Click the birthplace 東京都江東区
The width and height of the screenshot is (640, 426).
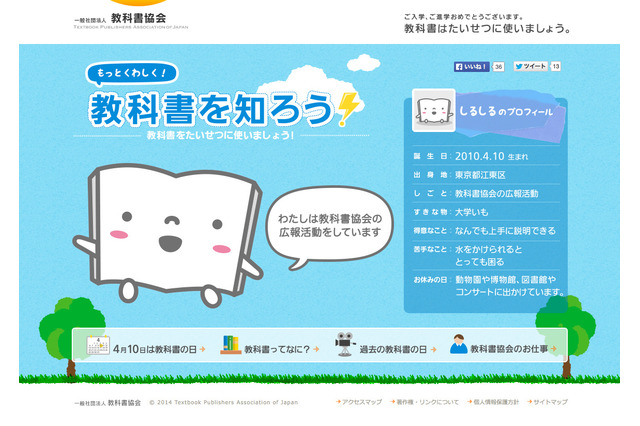(x=480, y=175)
